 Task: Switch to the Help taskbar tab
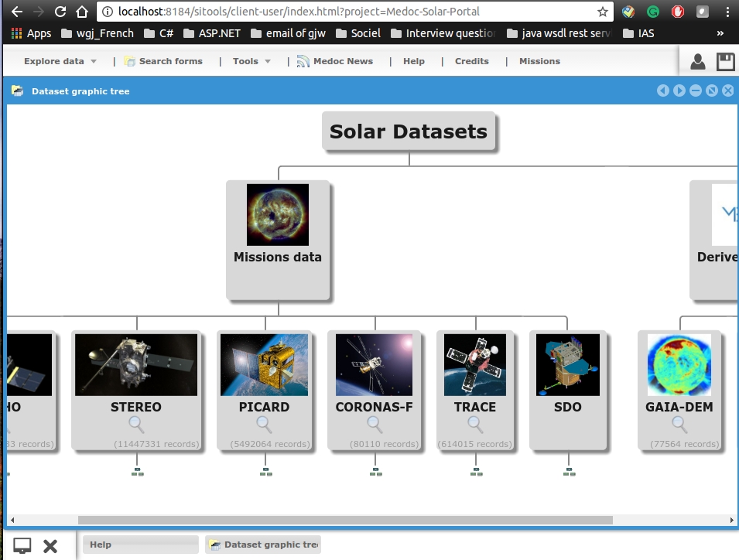click(x=140, y=545)
